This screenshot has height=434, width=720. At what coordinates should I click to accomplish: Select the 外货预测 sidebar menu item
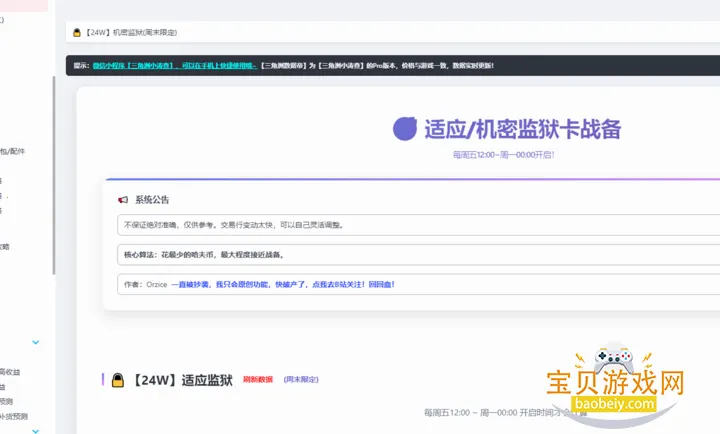click(14, 416)
